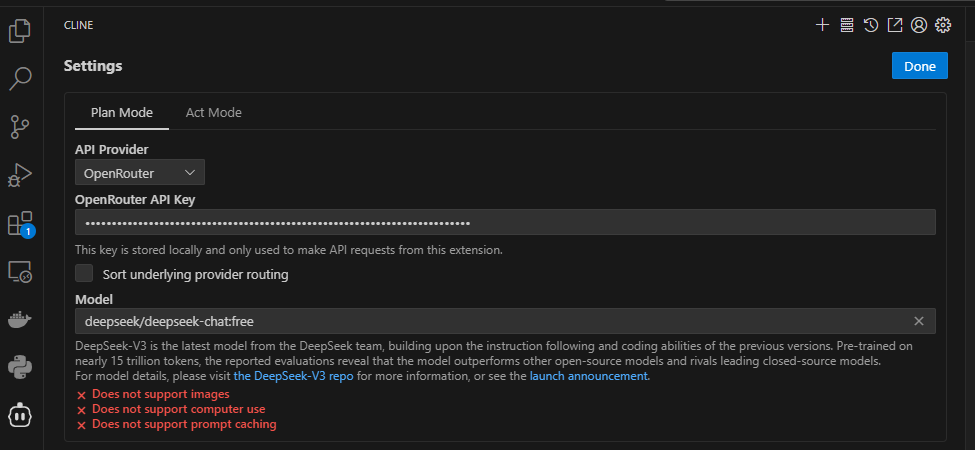Open the Search view icon

[x=20, y=79]
